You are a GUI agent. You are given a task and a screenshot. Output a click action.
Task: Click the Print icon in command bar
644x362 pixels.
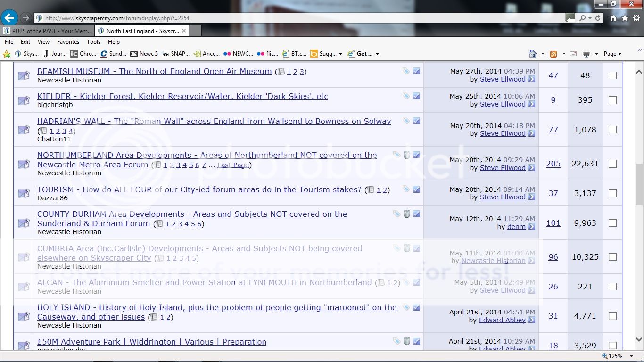pos(586,54)
